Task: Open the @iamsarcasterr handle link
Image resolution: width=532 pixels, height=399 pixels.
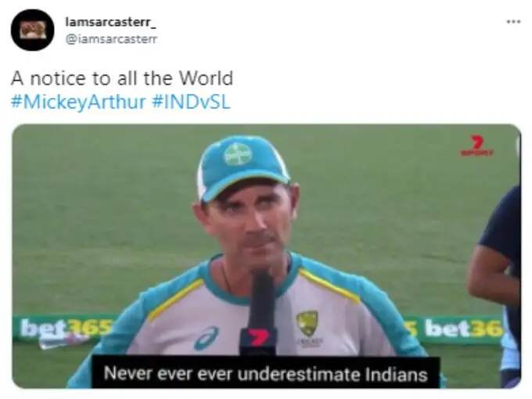Action: 111,39
